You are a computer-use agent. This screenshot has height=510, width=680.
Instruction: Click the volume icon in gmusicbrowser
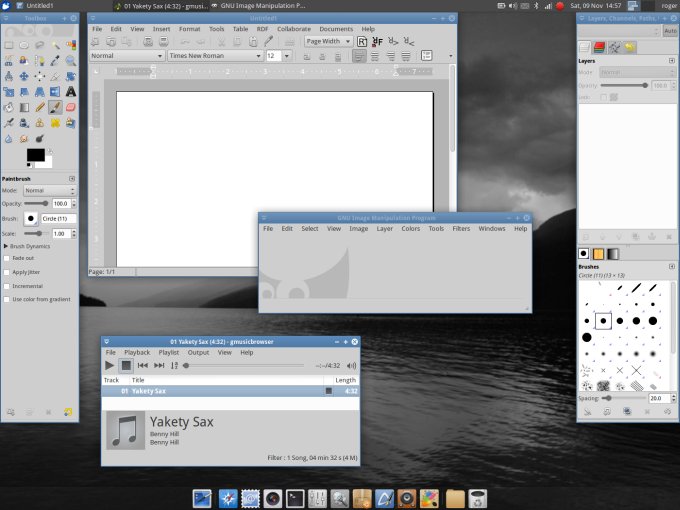(352, 366)
